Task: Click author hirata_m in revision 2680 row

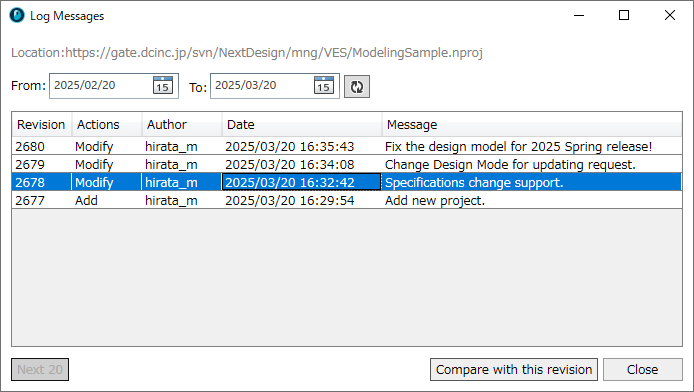Action: tap(171, 146)
